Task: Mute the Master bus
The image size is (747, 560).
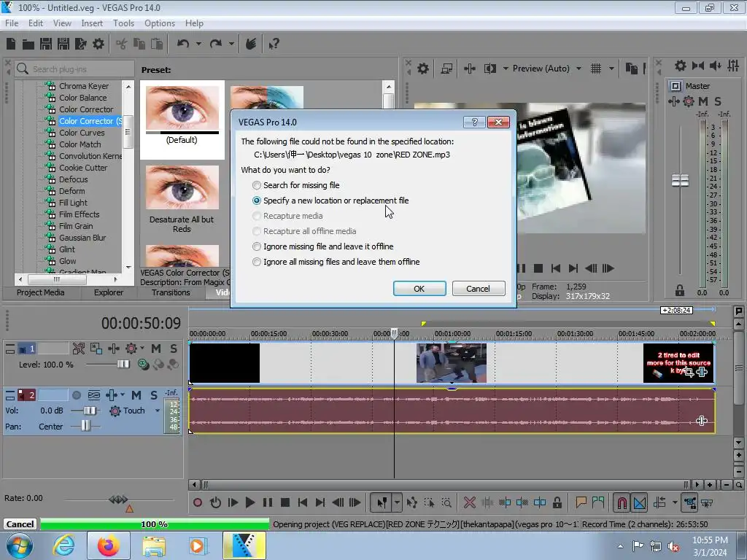Action: click(703, 101)
